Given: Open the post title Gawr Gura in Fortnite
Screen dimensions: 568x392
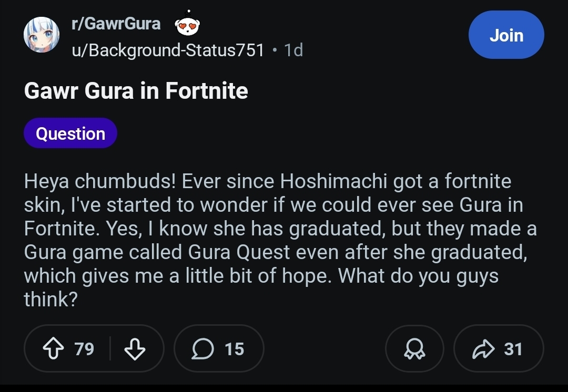Looking at the screenshot, I should [136, 91].
